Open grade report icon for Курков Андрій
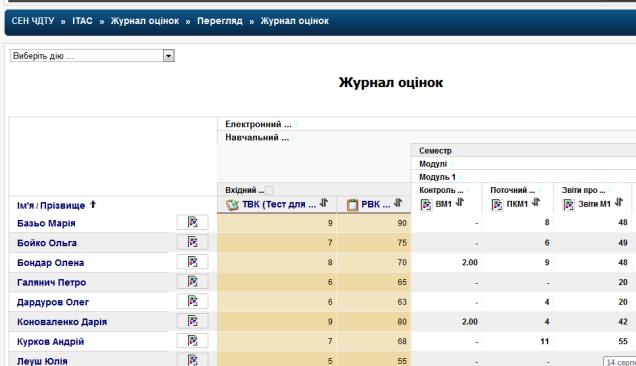Screen dimensions: 636x366 pos(193,340)
